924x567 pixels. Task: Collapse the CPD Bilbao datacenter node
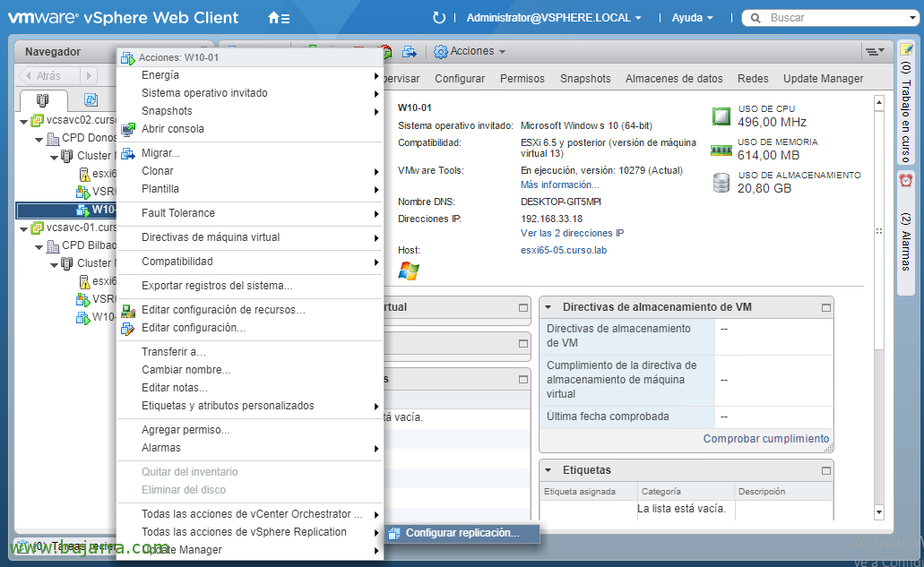39,247
